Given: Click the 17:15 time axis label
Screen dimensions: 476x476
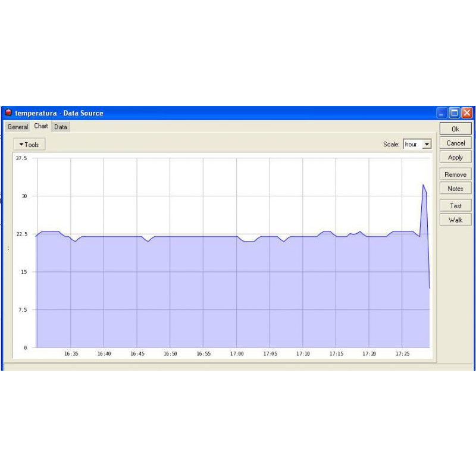Looking at the screenshot, I should 336,353.
